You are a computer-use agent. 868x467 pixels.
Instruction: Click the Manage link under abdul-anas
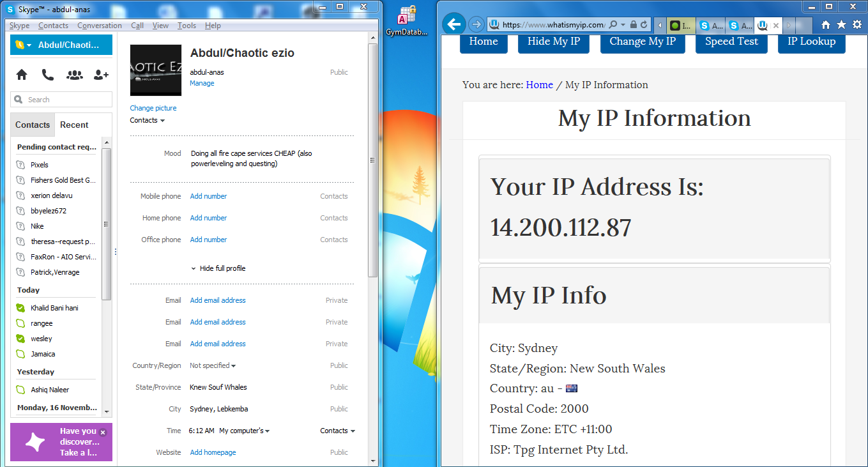point(202,83)
